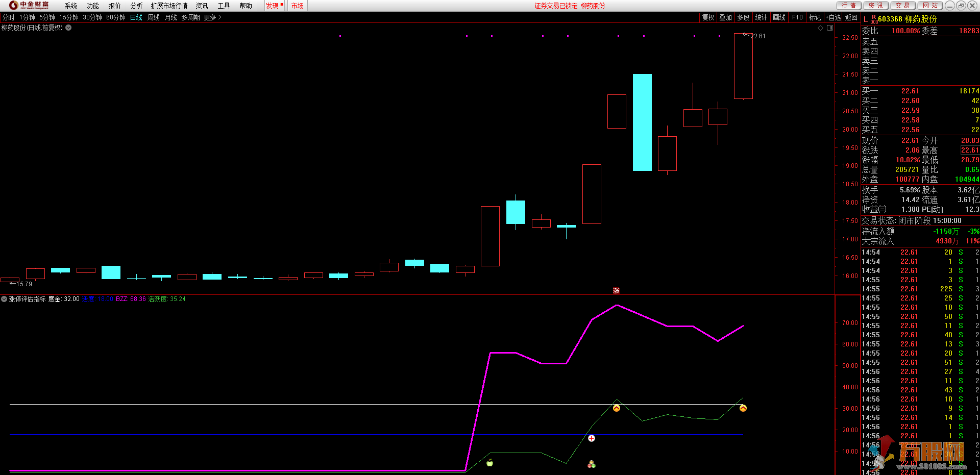Open chart options circle icon beside 柳药股份 title
980x475 pixels.
68,28
